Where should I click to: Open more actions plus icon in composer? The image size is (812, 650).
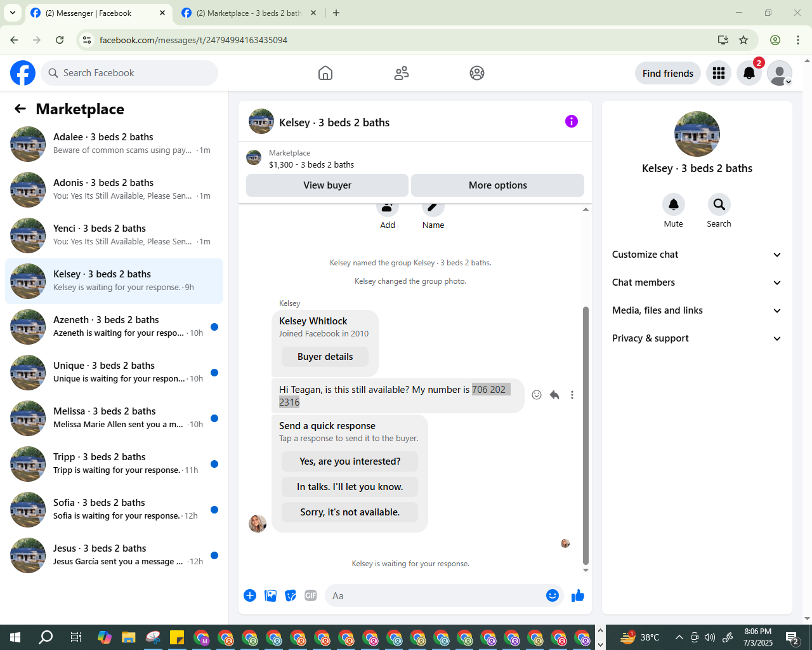[x=250, y=595]
